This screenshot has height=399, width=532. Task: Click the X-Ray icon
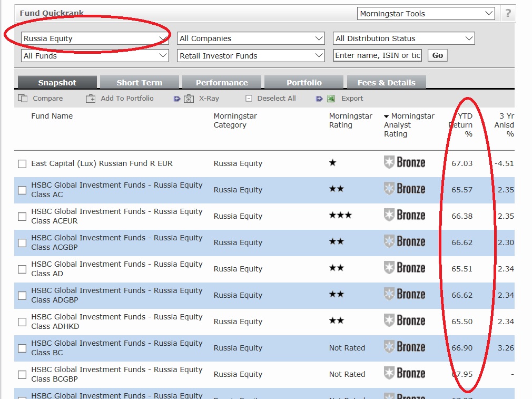(189, 99)
